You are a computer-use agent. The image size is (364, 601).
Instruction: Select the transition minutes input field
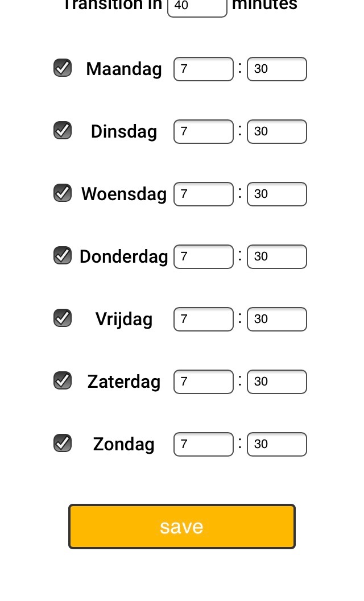click(x=197, y=6)
